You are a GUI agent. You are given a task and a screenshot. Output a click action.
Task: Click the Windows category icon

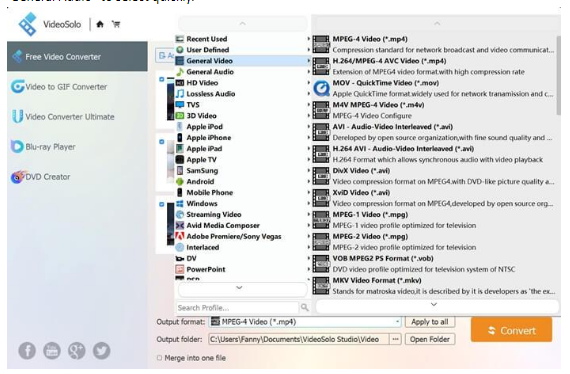[180, 203]
